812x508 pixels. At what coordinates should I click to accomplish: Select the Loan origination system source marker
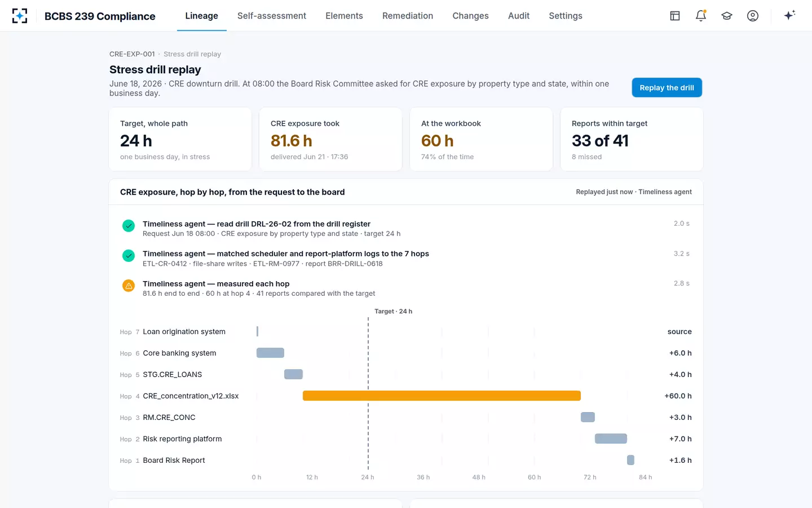click(257, 331)
